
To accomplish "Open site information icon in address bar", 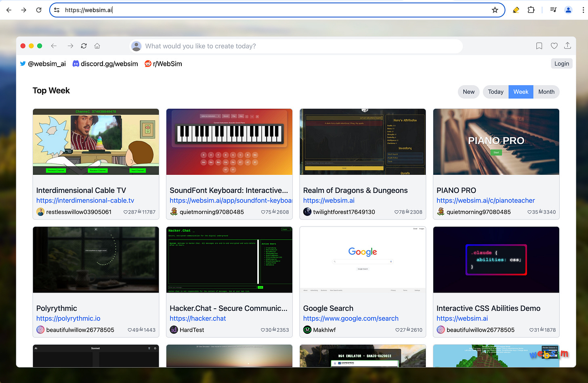I will (57, 10).
